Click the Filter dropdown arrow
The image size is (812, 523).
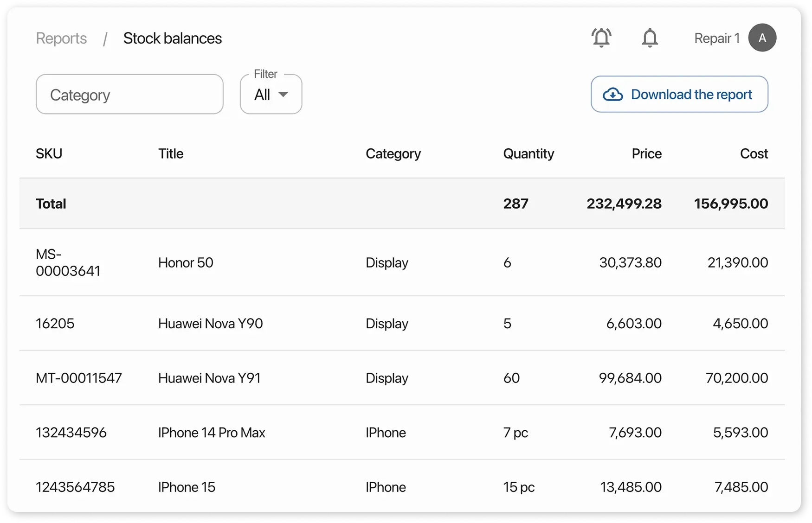pos(283,95)
